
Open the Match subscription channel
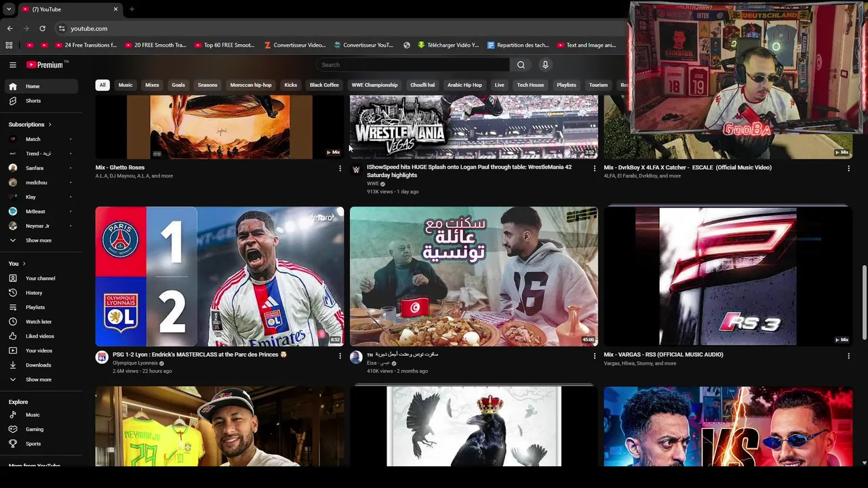click(x=41, y=139)
